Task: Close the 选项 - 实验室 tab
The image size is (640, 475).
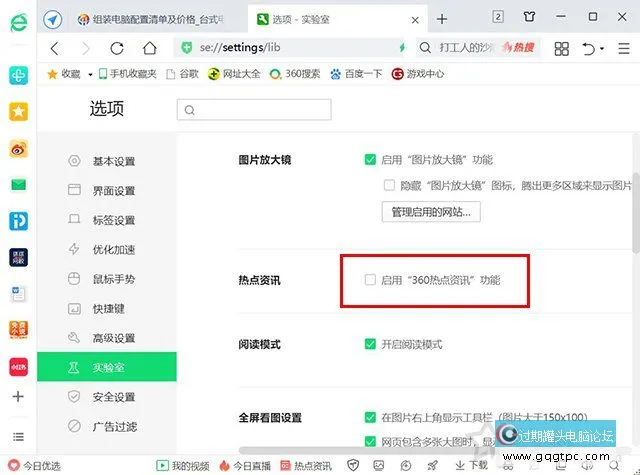Action: [x=415, y=20]
